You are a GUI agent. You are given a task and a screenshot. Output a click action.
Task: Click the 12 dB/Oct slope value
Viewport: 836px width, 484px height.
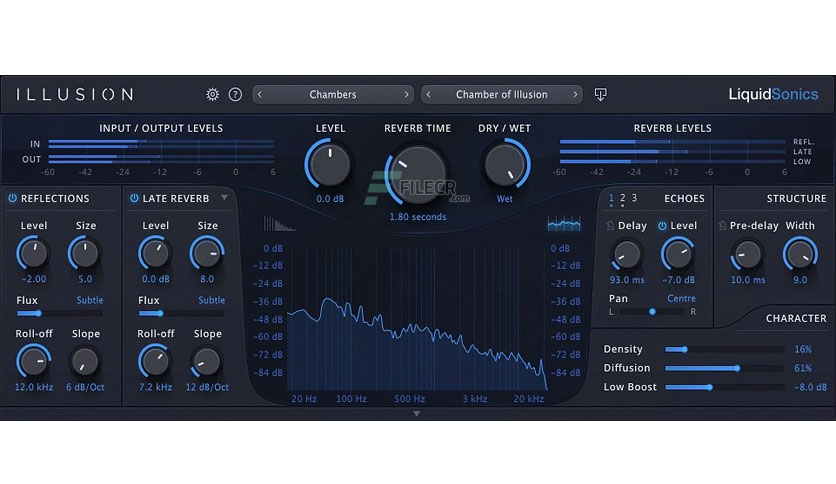coord(207,388)
